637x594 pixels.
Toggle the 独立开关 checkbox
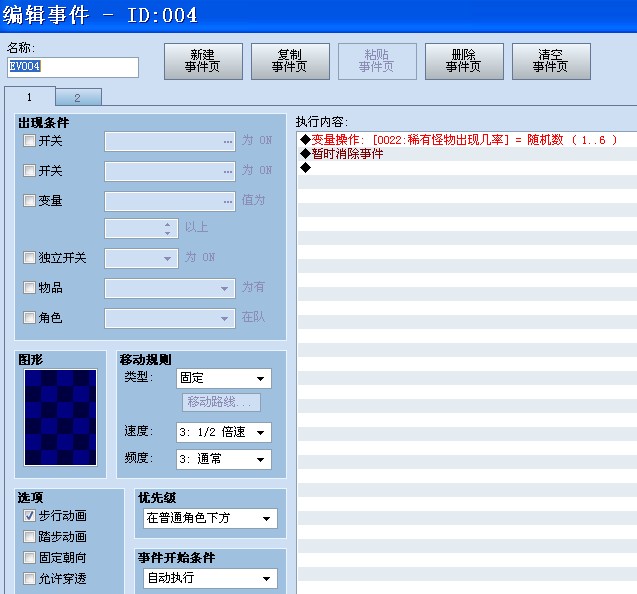(29, 258)
